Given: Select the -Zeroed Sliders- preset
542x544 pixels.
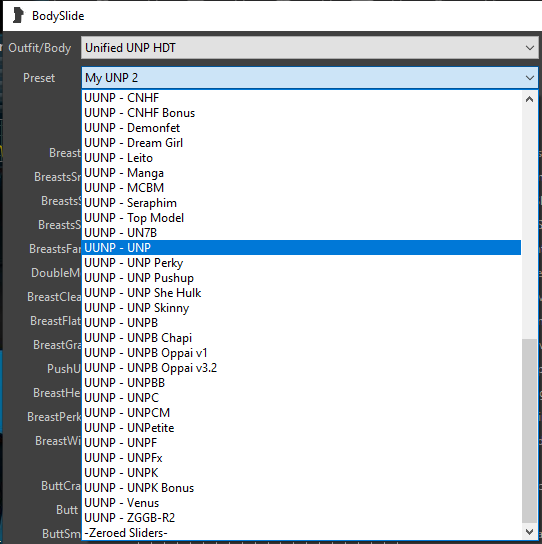Looking at the screenshot, I should click(x=301, y=533).
